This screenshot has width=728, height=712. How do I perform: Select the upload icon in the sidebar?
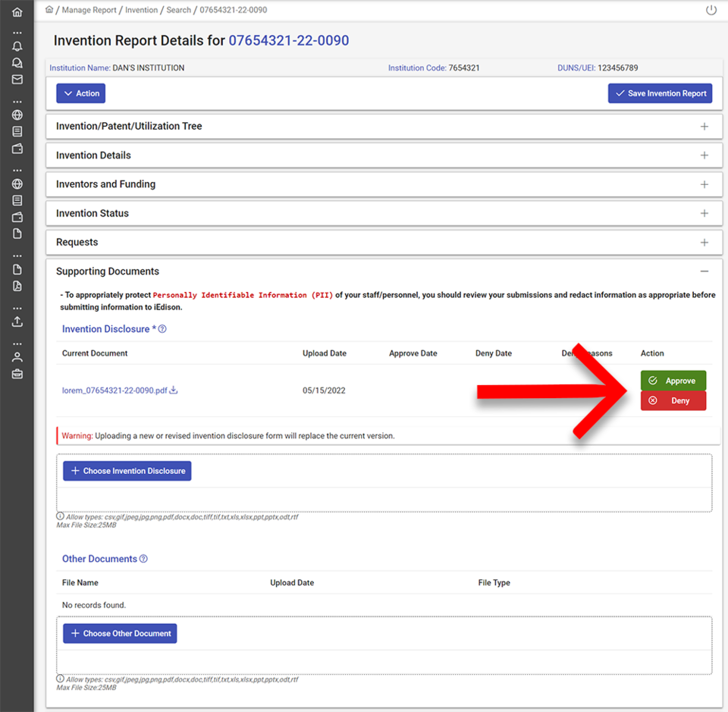point(17,321)
